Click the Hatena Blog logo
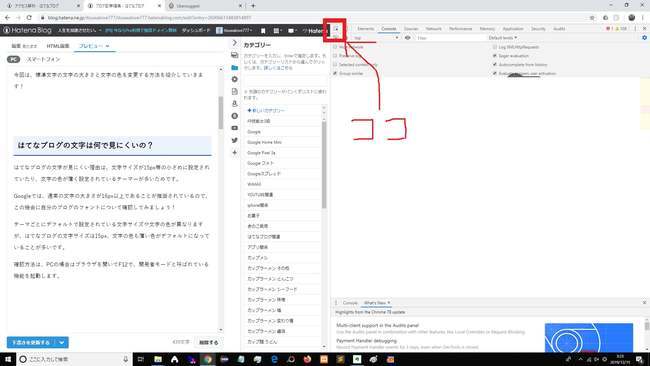The height and width of the screenshot is (366, 650). [x=27, y=30]
